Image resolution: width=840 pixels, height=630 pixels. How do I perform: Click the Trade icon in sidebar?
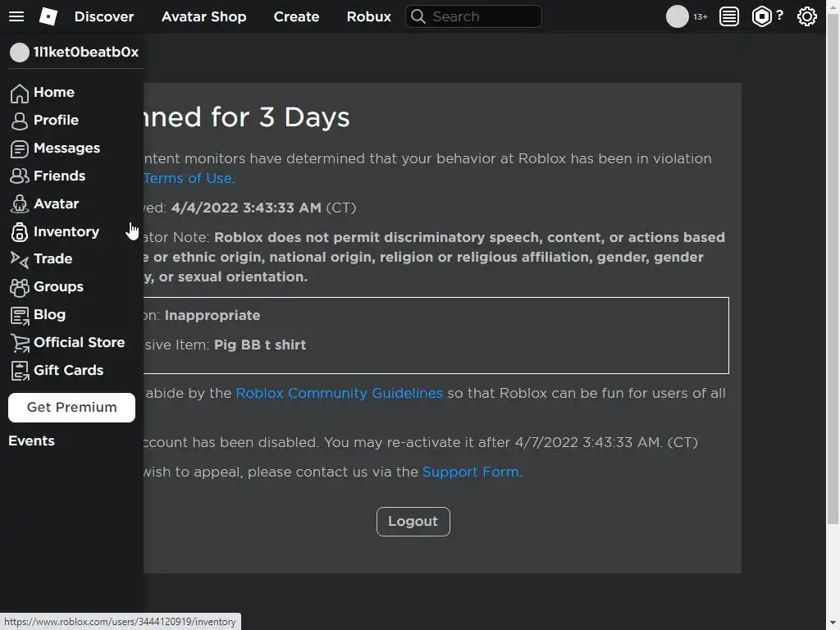coord(20,259)
